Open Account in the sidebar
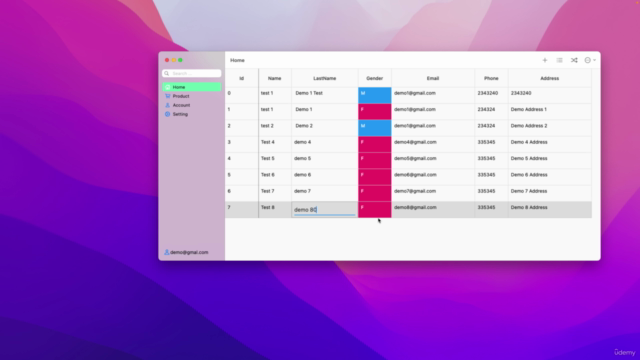Screen dimensions: 640x360 point(191,105)
